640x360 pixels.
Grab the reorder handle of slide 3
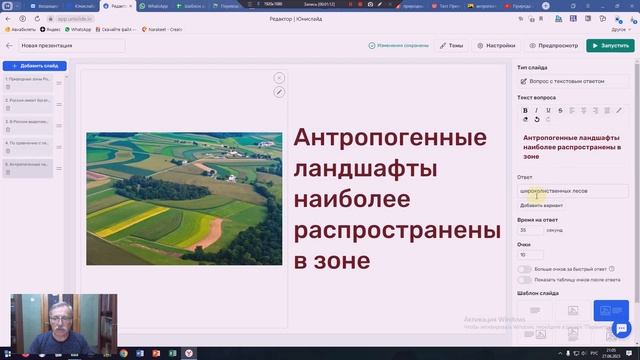[x=59, y=126]
